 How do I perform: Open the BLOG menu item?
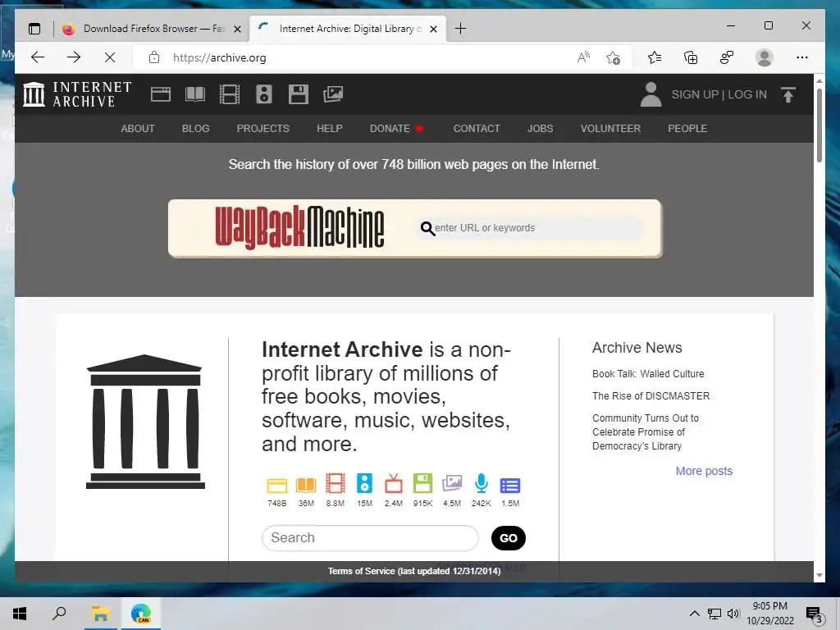pos(195,129)
